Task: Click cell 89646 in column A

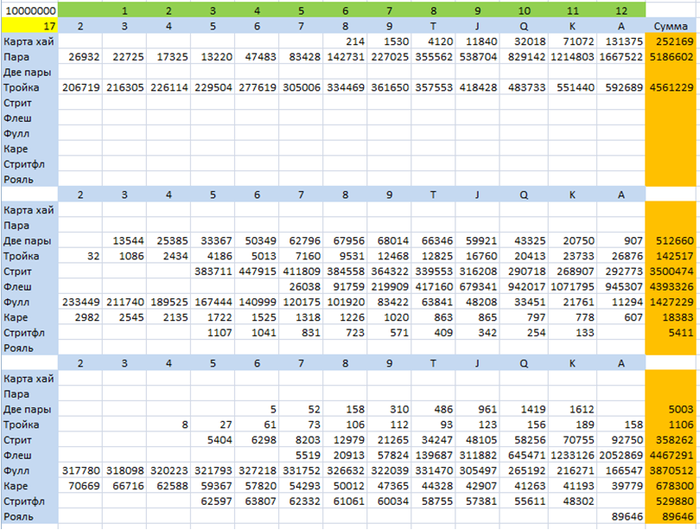Action: pyautogui.click(x=621, y=517)
